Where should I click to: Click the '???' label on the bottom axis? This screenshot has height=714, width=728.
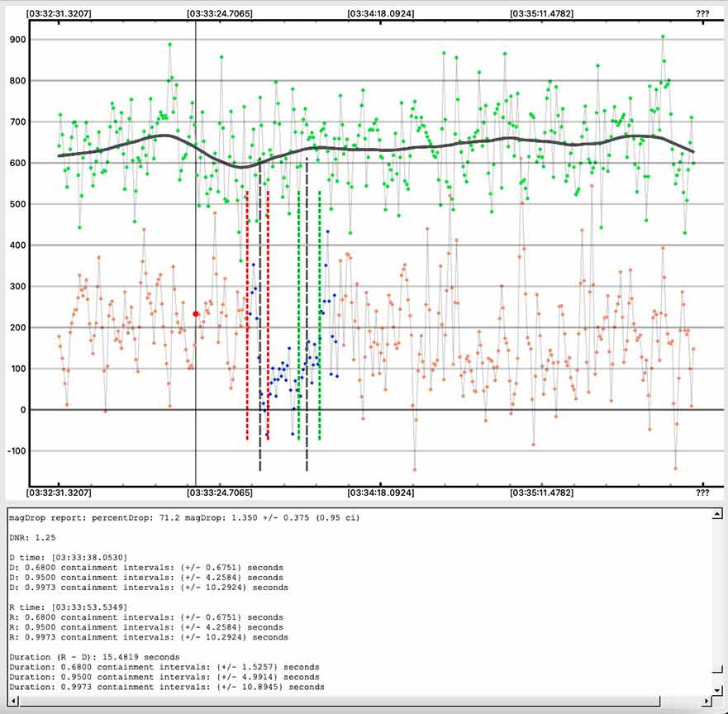702,493
